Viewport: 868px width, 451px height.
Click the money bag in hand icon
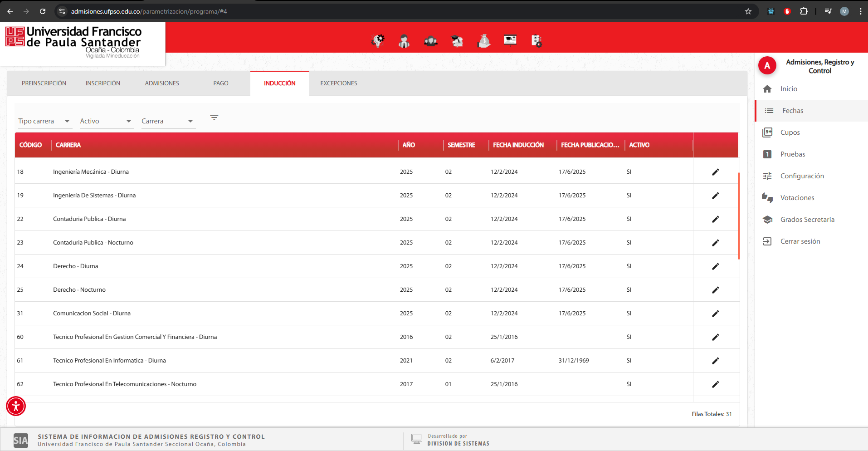click(x=484, y=41)
